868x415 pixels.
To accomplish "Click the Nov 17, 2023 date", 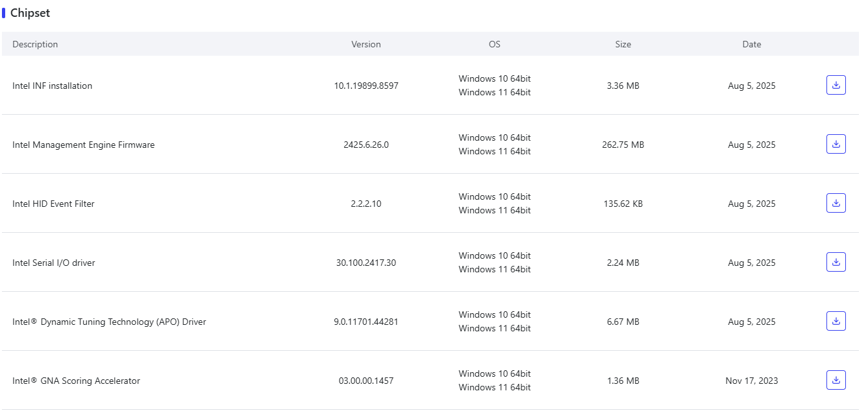I will pyautogui.click(x=752, y=381).
